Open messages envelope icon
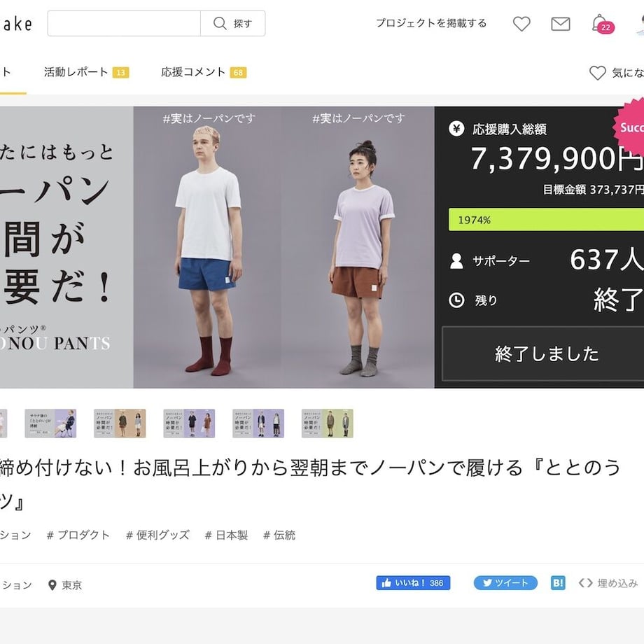Viewport: 644px width, 644px height. click(x=560, y=24)
